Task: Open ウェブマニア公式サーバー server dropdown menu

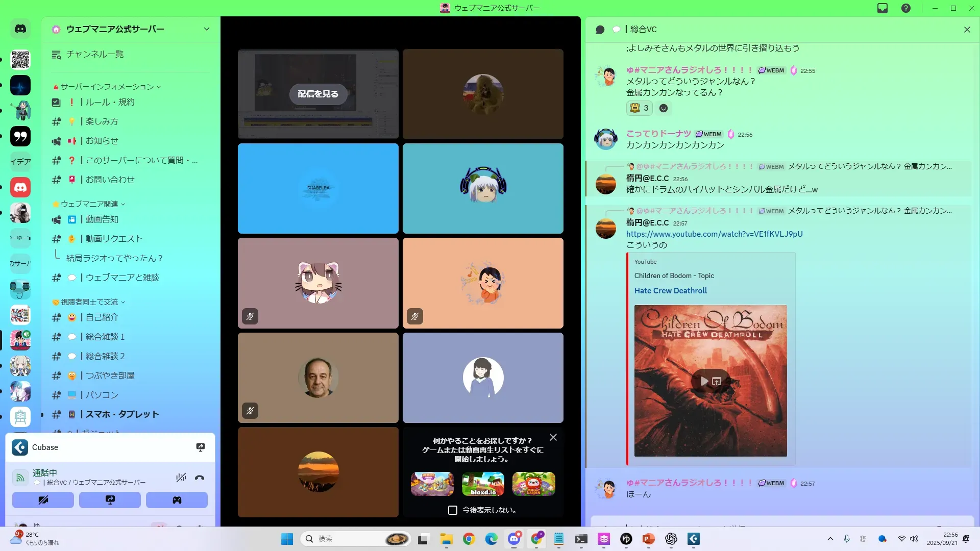Action: (206, 29)
